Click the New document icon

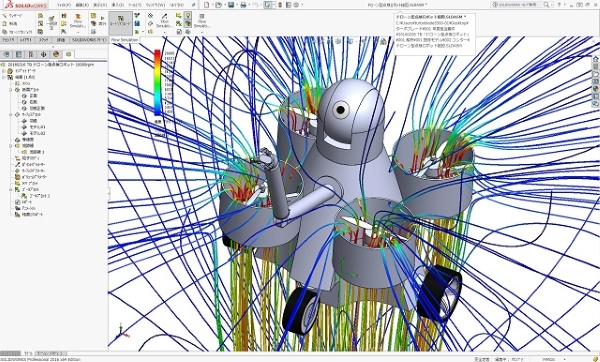pos(207,5)
